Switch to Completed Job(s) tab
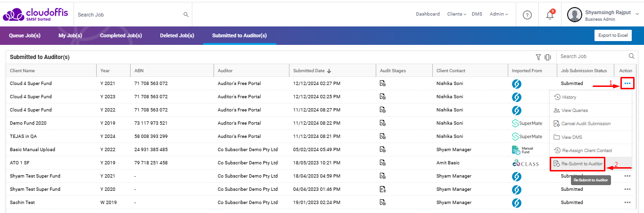 point(121,35)
